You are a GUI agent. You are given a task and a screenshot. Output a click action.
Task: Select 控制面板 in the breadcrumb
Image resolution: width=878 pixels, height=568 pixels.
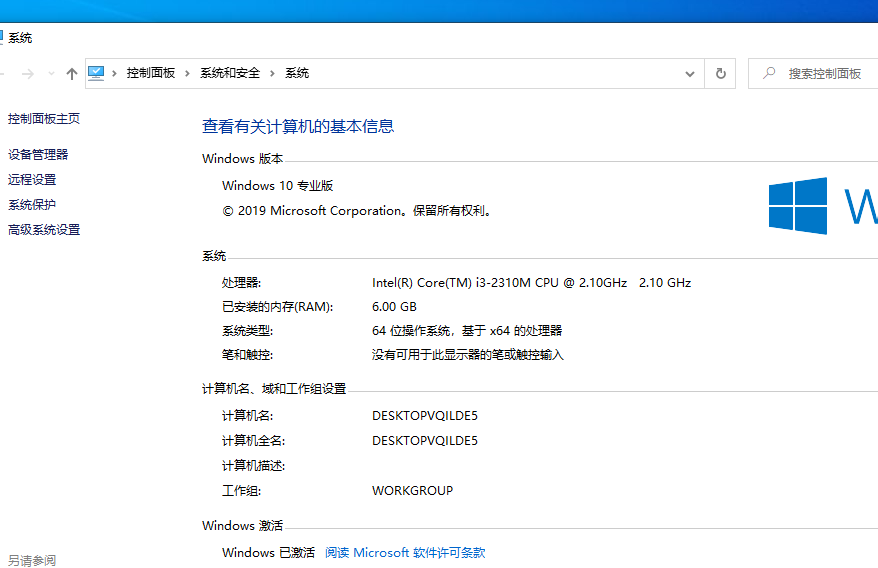[x=151, y=73]
